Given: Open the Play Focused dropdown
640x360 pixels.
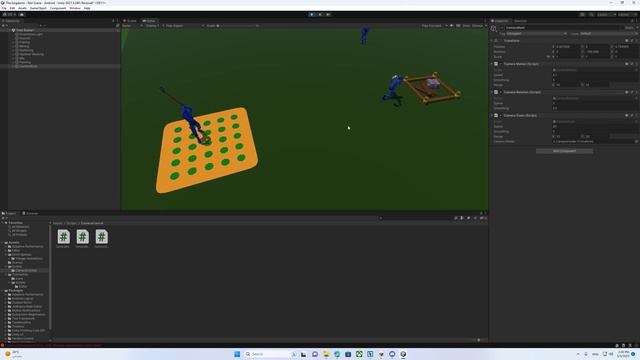Looking at the screenshot, I should click(x=434, y=25).
